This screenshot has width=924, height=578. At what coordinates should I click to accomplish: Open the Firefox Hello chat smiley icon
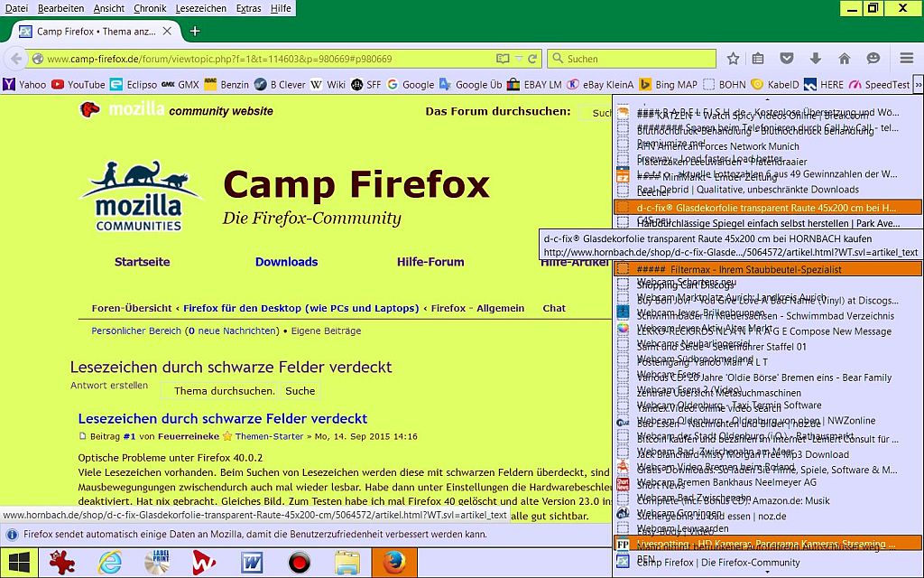pos(873,59)
